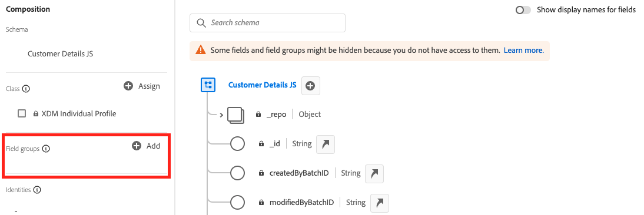This screenshot has height=215, width=644.
Task: Add a field group via Add button
Action: [146, 146]
